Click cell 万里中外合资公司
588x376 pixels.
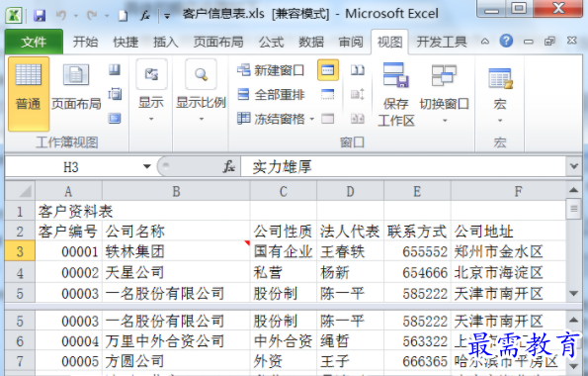[176, 341]
